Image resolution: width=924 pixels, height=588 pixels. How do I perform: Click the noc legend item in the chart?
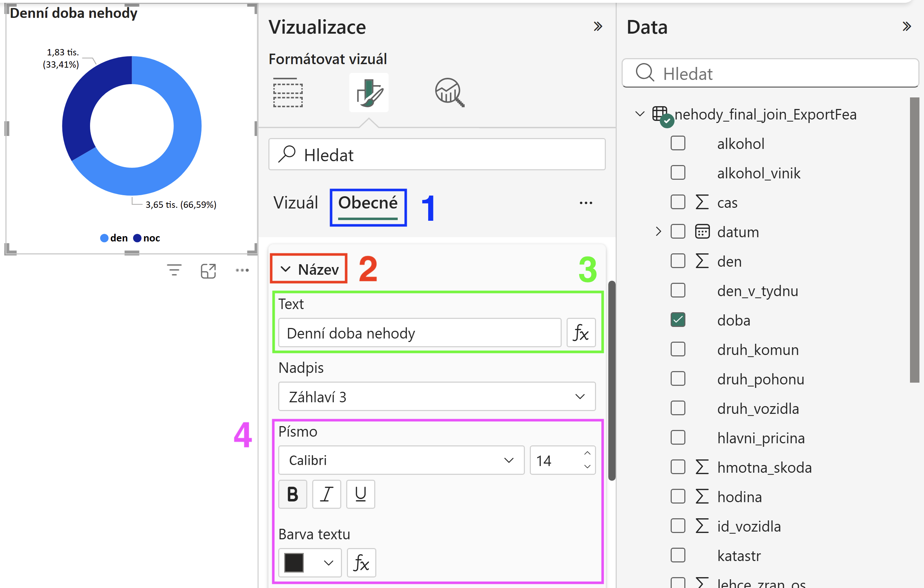coord(146,238)
